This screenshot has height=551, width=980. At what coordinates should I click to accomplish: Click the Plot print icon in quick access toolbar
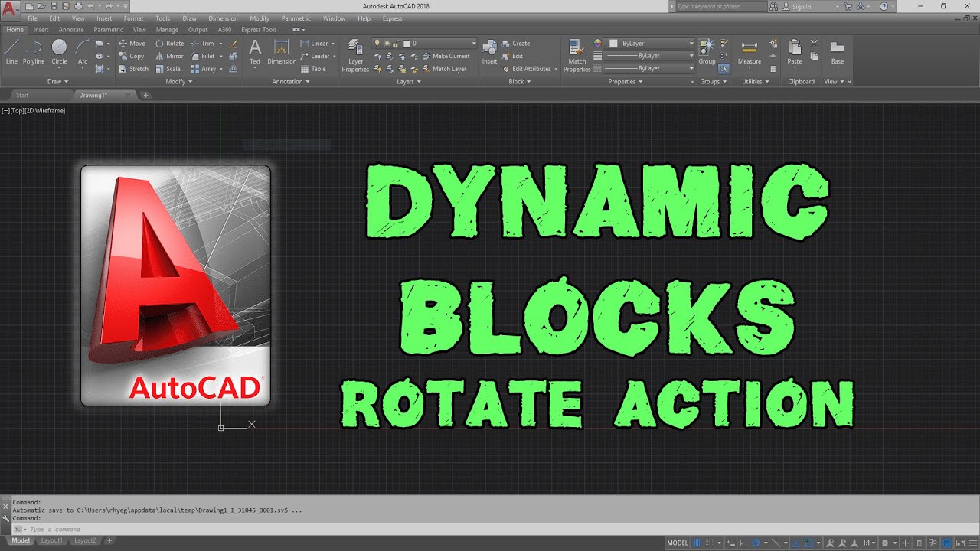click(x=78, y=6)
